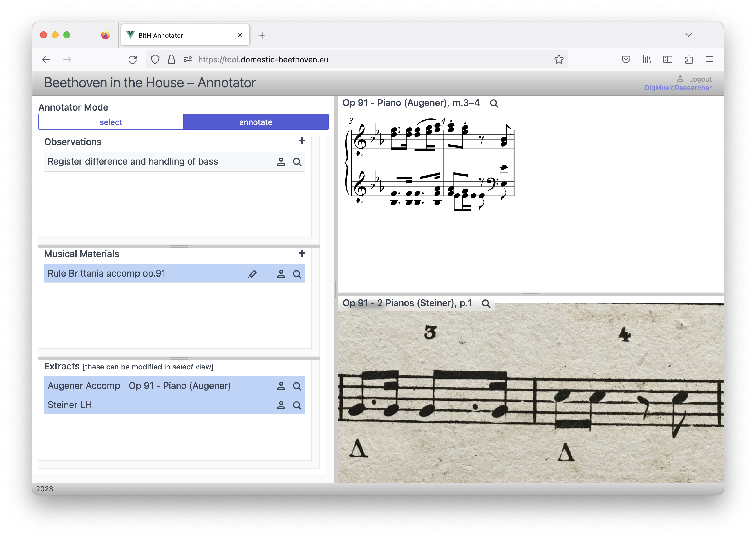This screenshot has height=538, width=756.
Task: Select the Steiner LH extract row
Action: tap(175, 405)
